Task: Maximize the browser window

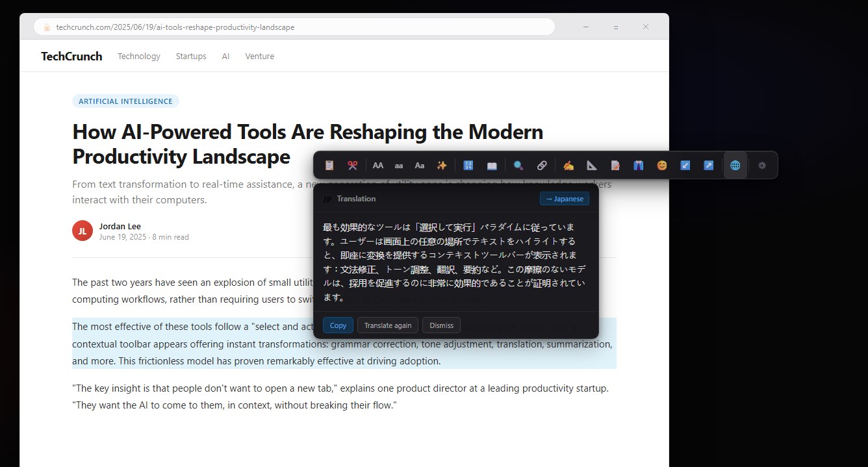Action: coord(616,27)
